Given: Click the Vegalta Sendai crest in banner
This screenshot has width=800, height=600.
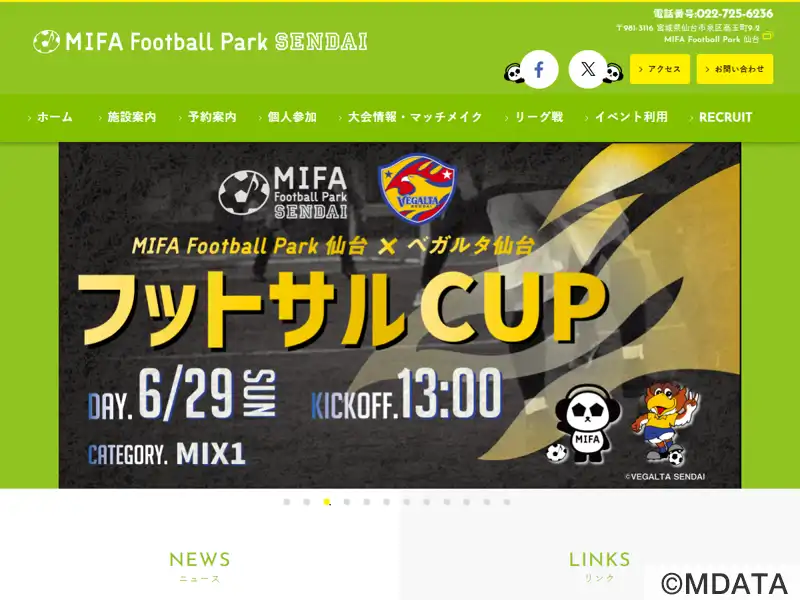Looking at the screenshot, I should 417,187.
